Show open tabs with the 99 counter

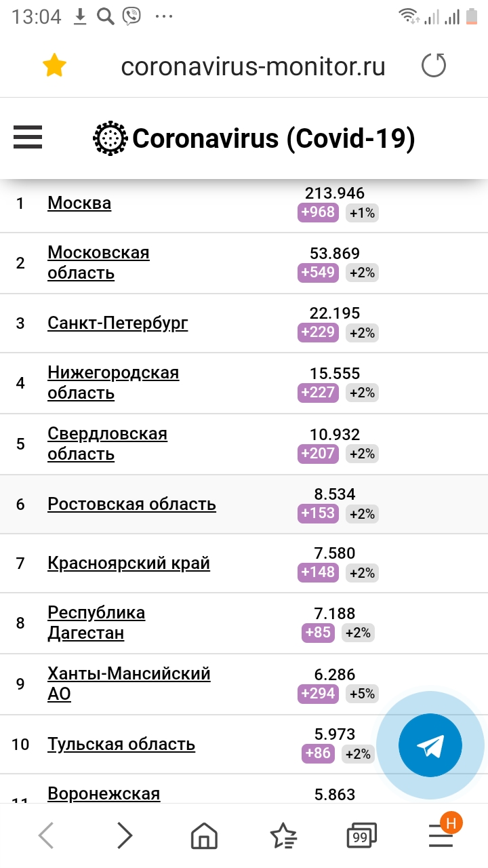click(x=361, y=836)
